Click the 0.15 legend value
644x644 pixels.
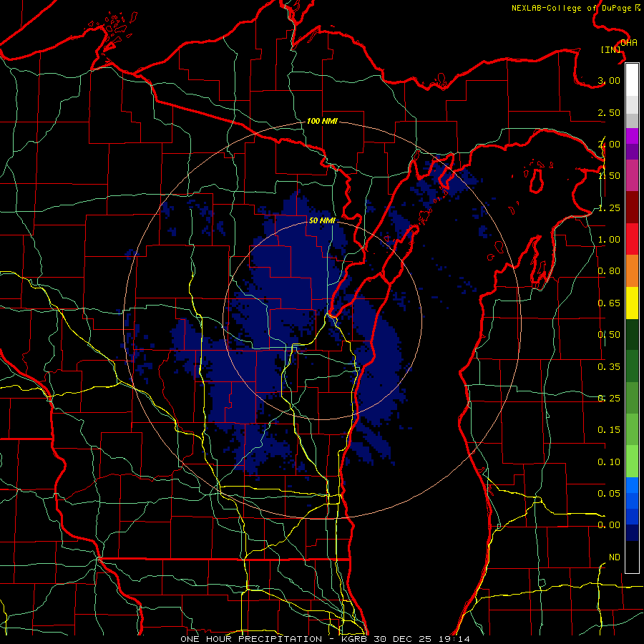point(609,430)
